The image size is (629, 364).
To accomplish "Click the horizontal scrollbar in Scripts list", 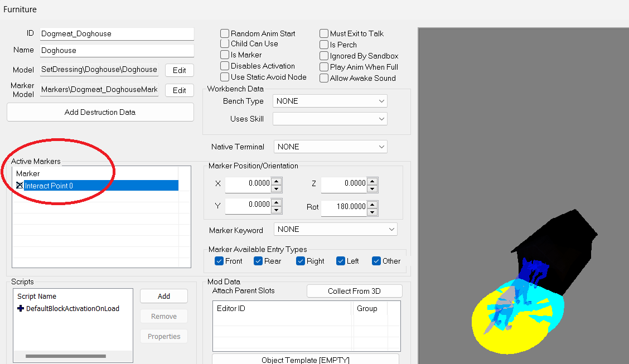I will pos(66,356).
